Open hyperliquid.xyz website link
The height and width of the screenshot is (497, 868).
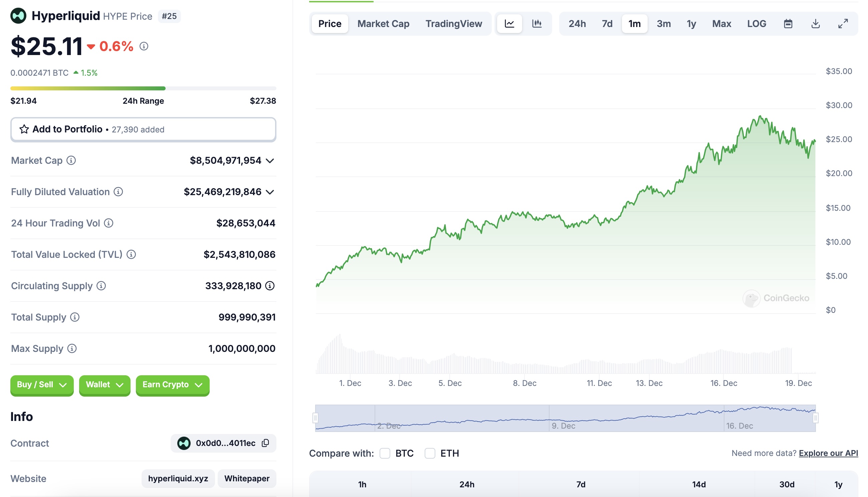click(178, 479)
